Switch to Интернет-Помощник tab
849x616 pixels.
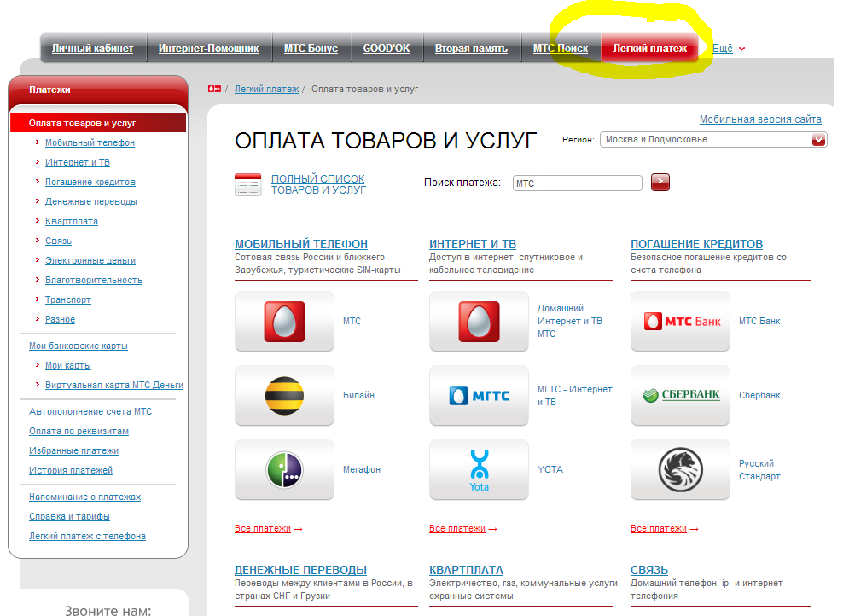(208, 49)
